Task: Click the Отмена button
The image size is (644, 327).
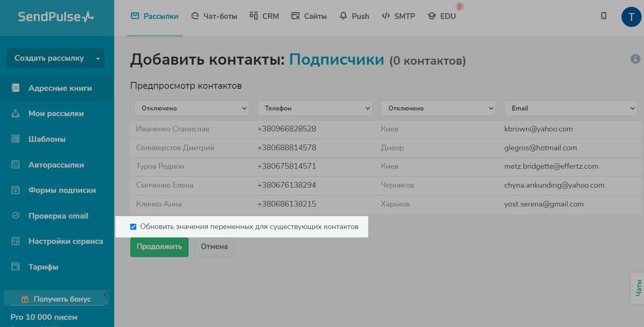Action: [214, 247]
